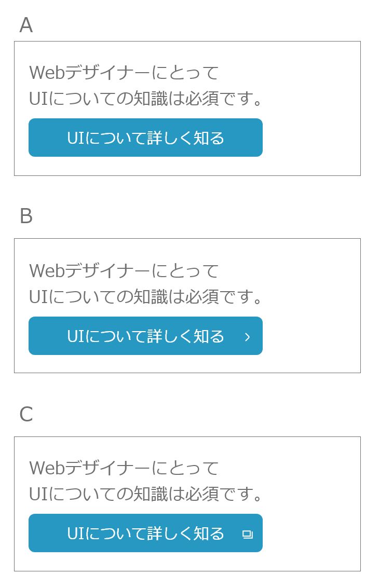
Task: Click the chevron arrow icon in button B
Action: (247, 337)
